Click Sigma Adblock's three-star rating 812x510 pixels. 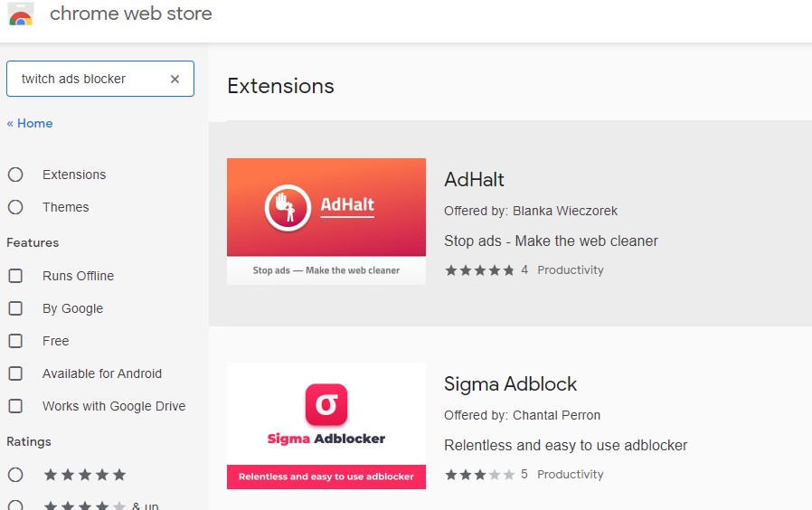(479, 475)
